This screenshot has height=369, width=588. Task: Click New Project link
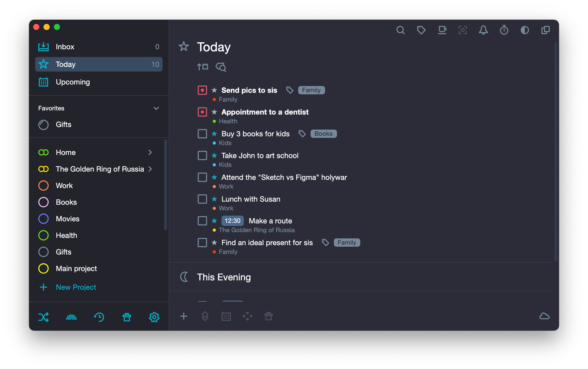point(76,287)
